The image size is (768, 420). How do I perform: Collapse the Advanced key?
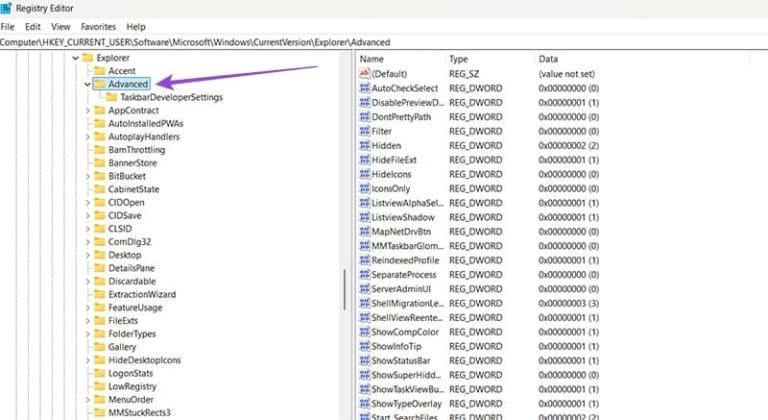tap(87, 84)
